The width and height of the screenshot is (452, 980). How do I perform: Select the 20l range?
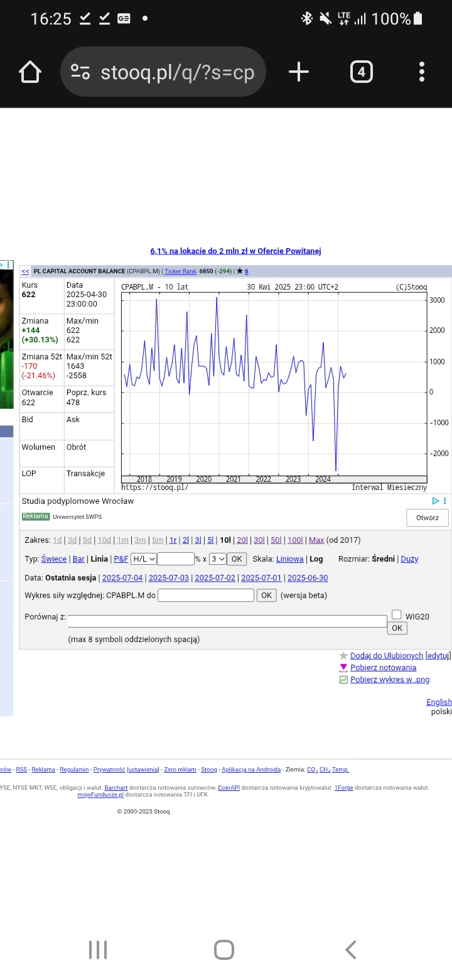tap(242, 540)
